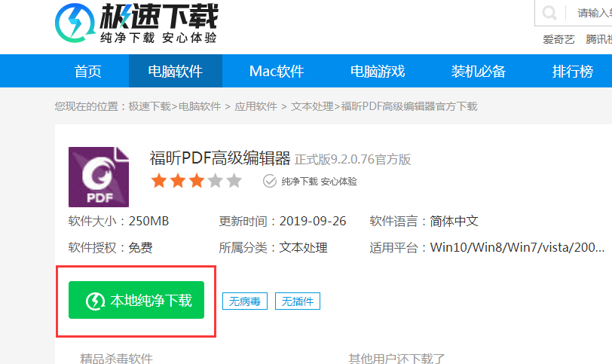The width and height of the screenshot is (612, 364).
Task: Click 文本处理 next to 所属分类
Action: pyautogui.click(x=303, y=248)
